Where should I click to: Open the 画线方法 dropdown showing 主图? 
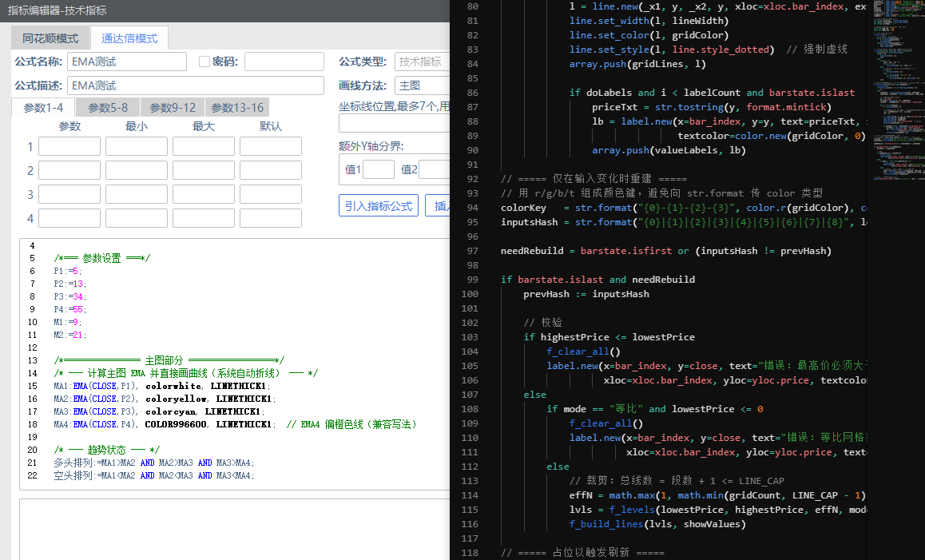point(422,85)
